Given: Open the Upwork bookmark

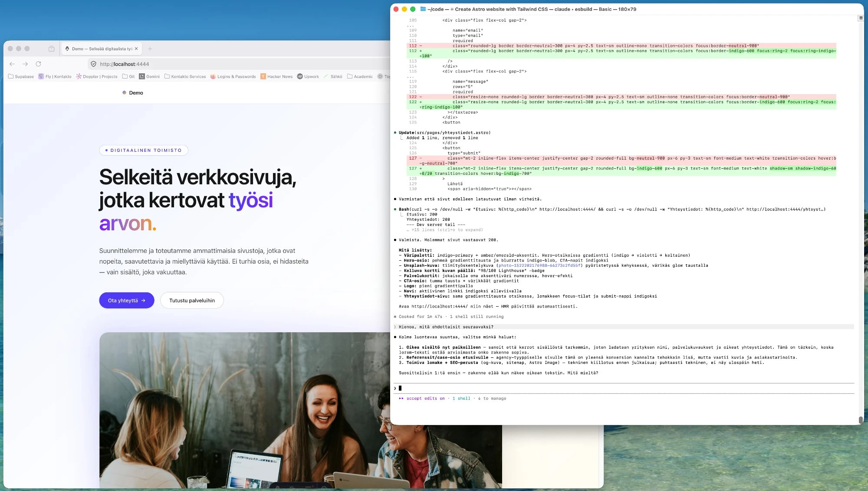Looking at the screenshot, I should tap(309, 76).
